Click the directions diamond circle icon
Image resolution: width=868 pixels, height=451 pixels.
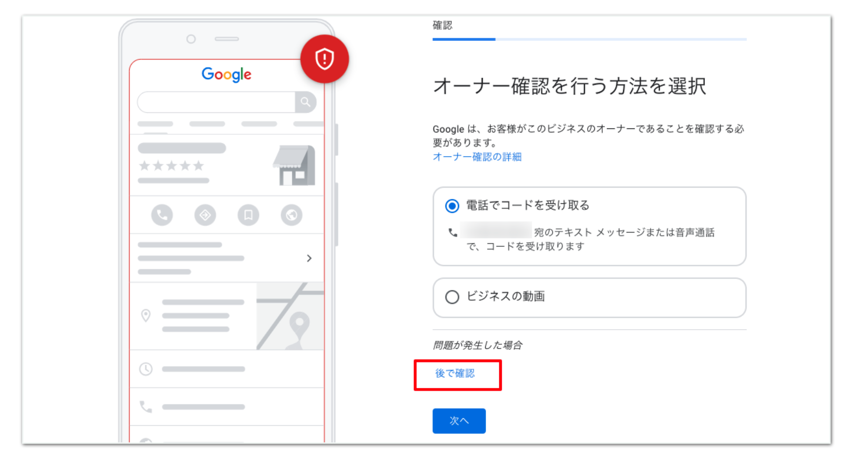[x=205, y=215]
